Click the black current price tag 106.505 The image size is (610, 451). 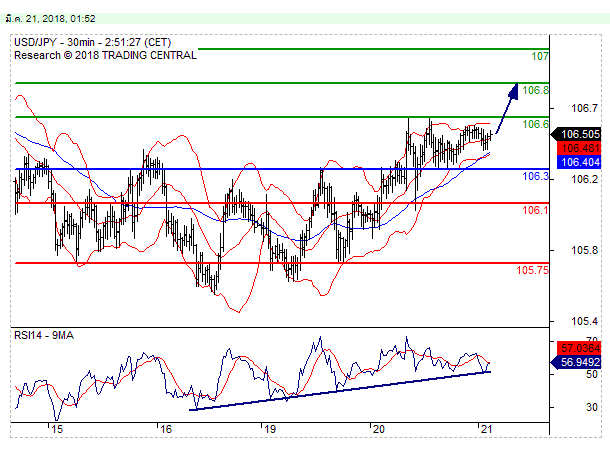point(576,134)
